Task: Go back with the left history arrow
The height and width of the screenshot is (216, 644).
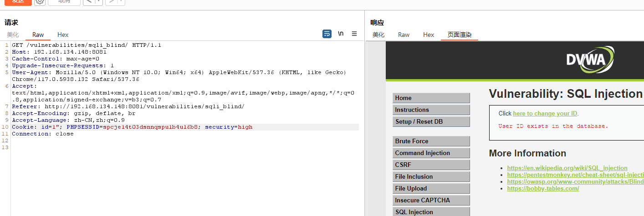Action: point(88,1)
